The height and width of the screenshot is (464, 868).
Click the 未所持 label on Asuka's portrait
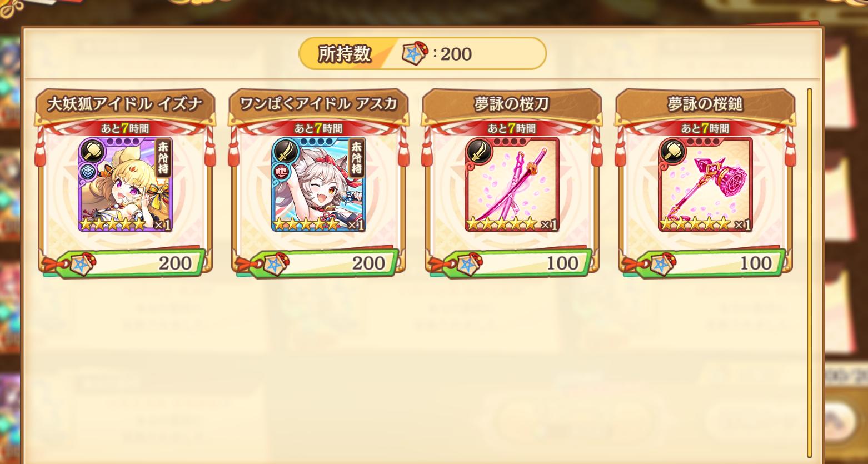pyautogui.click(x=356, y=158)
